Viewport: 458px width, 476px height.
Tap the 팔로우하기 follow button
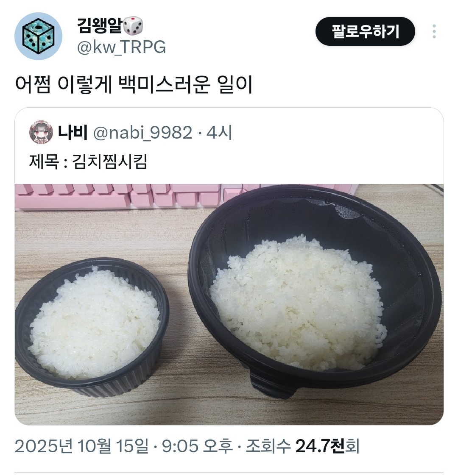[x=365, y=31]
